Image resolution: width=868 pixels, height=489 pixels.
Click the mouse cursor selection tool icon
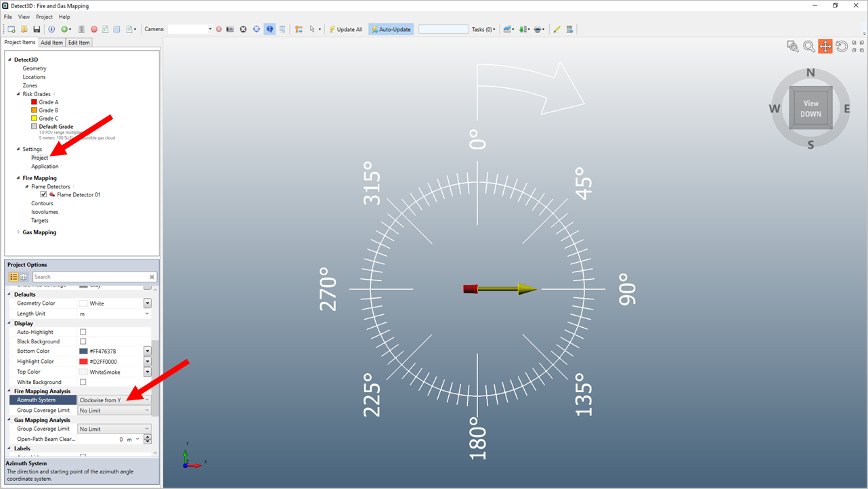click(x=312, y=29)
